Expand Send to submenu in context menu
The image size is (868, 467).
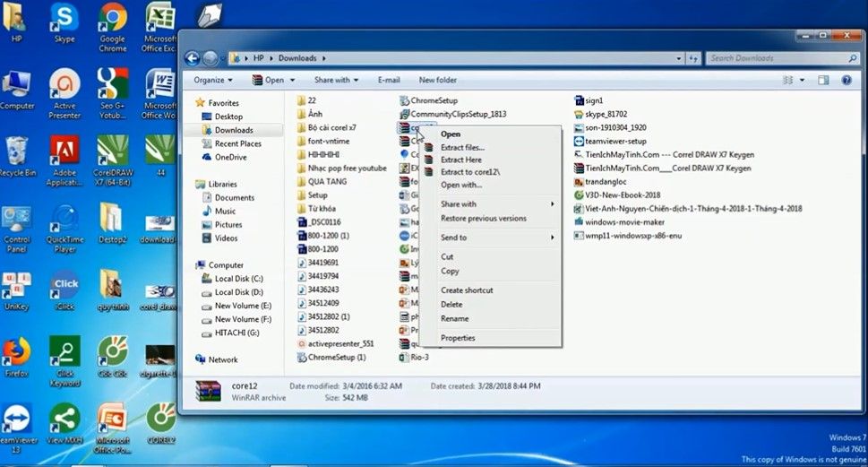491,238
